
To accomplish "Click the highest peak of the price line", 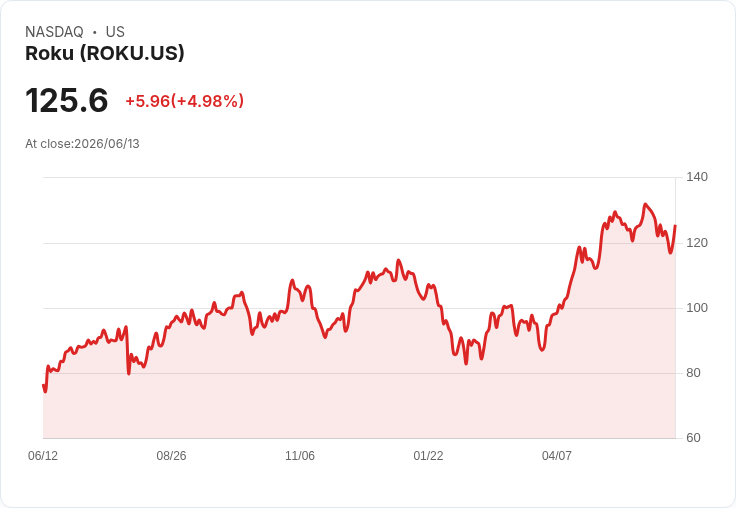I will (645, 204).
